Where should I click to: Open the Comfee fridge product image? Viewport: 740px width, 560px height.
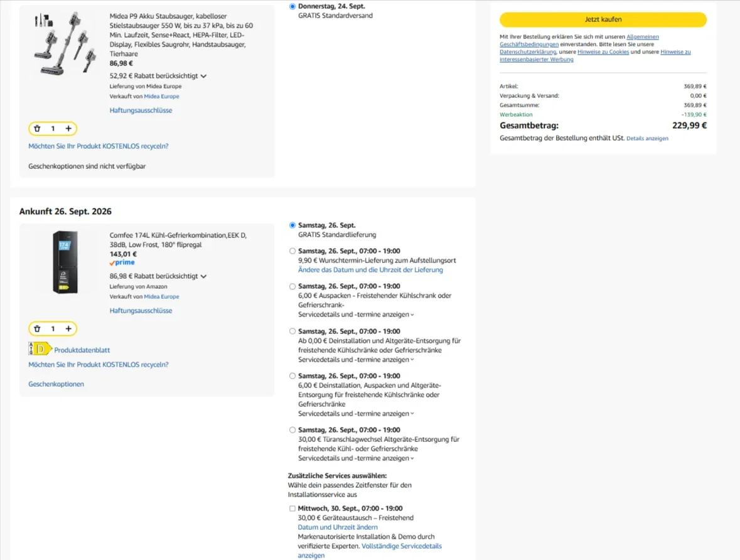[x=65, y=262]
